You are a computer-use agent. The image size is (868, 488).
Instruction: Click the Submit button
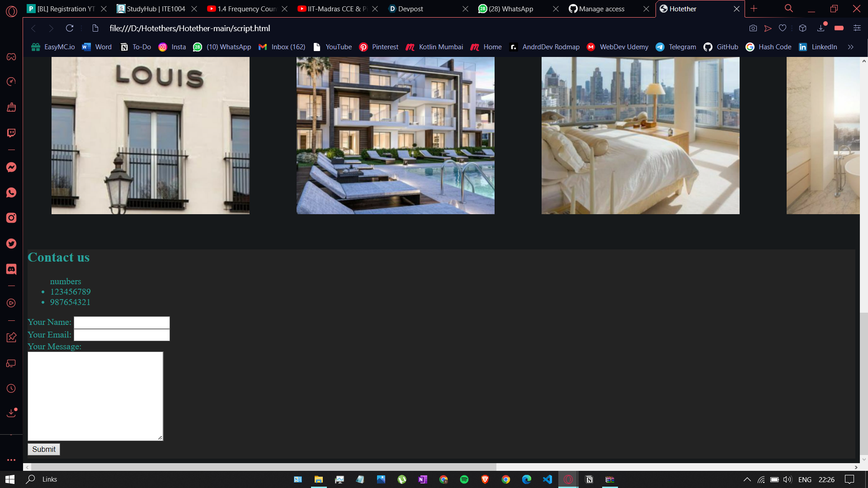point(44,449)
